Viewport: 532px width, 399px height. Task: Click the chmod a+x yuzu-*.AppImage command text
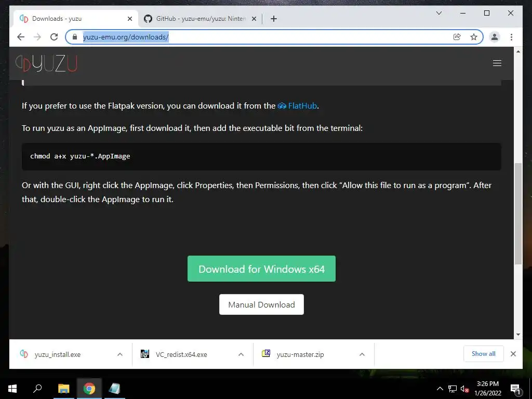click(x=80, y=156)
